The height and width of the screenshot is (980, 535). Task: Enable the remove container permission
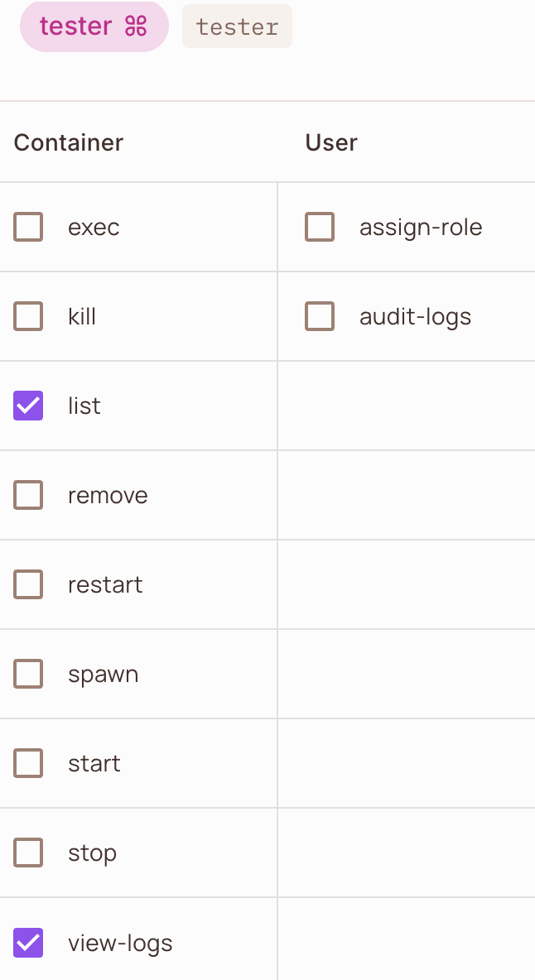pos(28,494)
